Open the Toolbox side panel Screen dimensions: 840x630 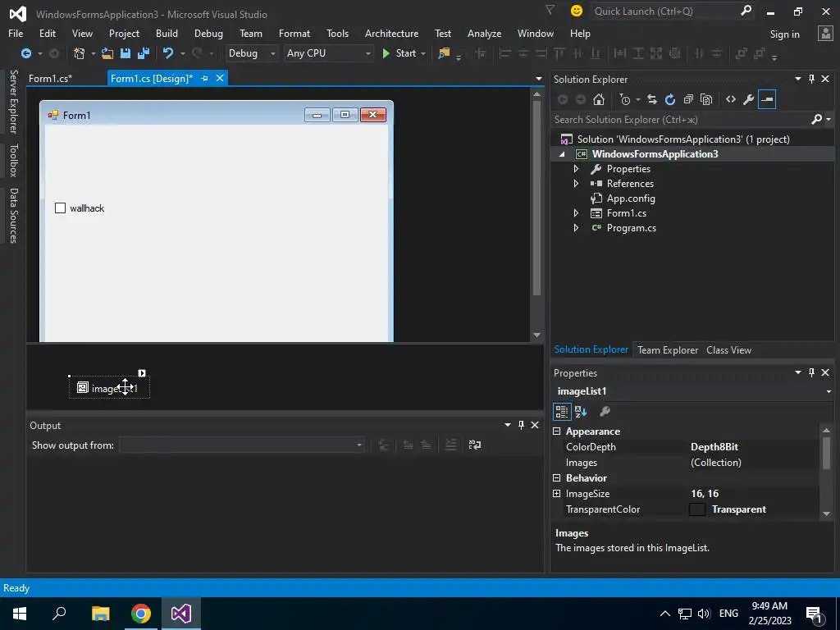[x=13, y=160]
